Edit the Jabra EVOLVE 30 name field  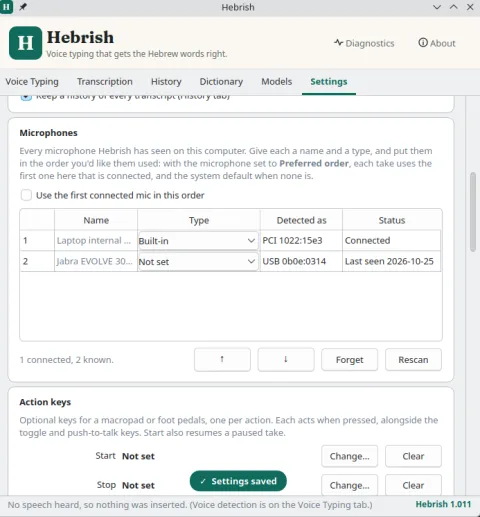[96, 262]
